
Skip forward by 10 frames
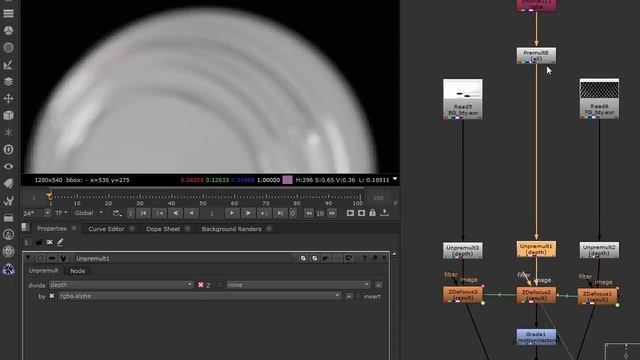coord(332,213)
